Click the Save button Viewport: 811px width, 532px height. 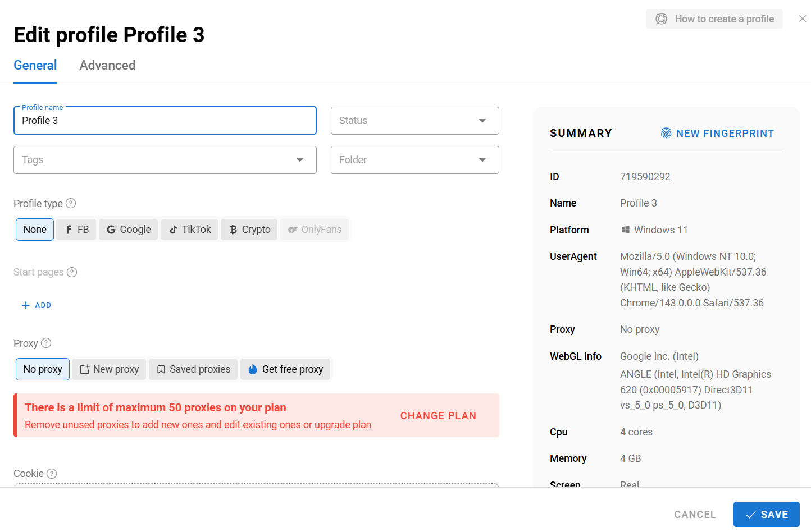point(766,514)
